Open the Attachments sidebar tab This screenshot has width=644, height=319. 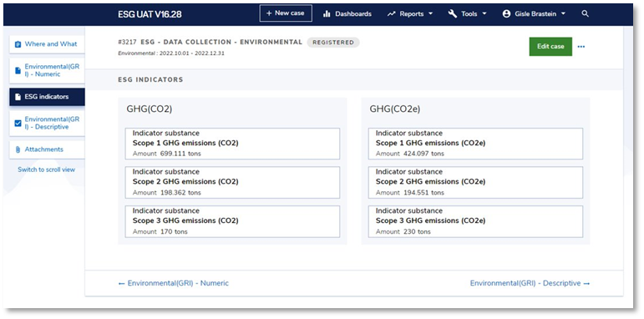(x=47, y=149)
